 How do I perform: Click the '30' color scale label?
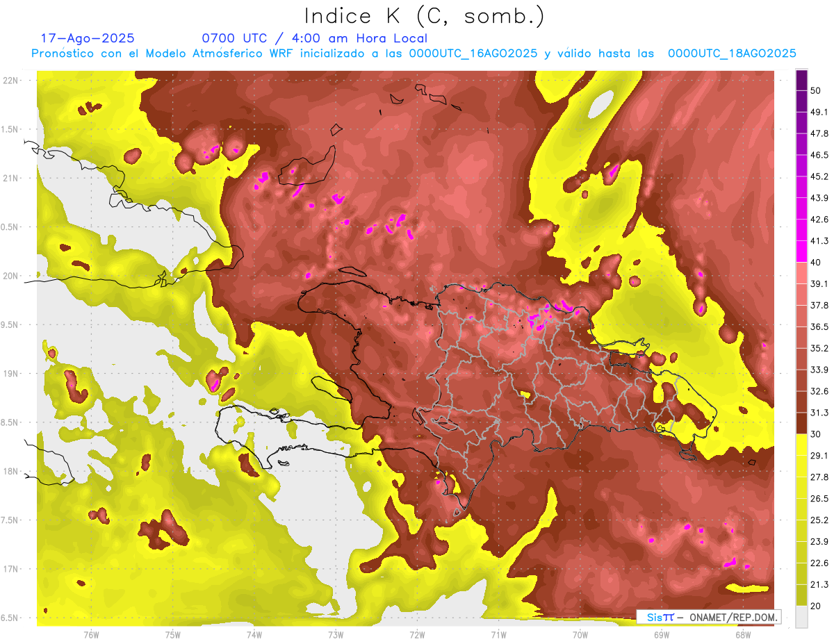pos(816,434)
